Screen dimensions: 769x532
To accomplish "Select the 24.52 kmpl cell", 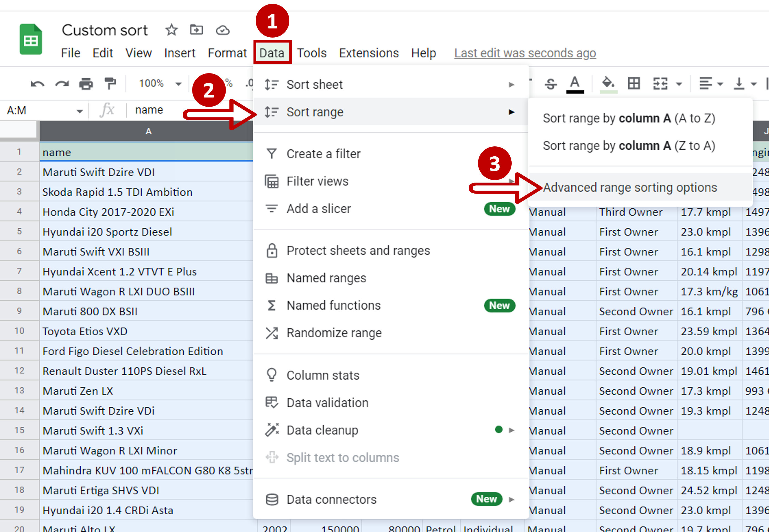I will (x=709, y=490).
